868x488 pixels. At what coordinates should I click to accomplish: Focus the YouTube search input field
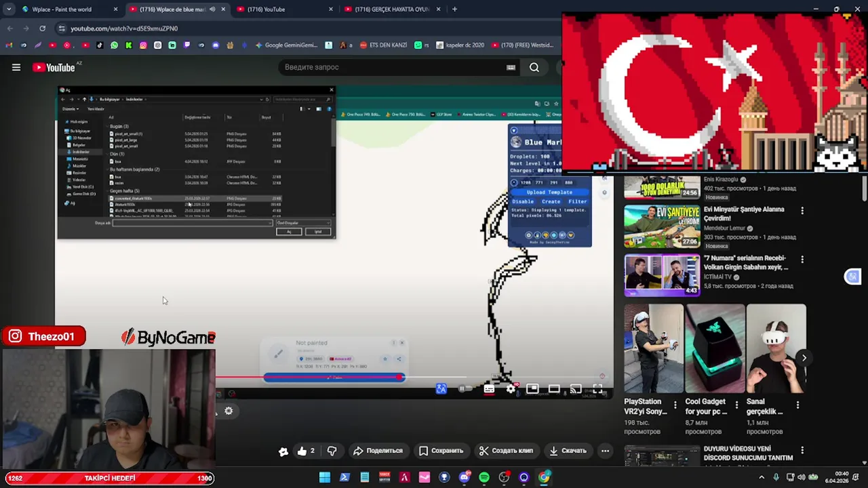tap(393, 67)
